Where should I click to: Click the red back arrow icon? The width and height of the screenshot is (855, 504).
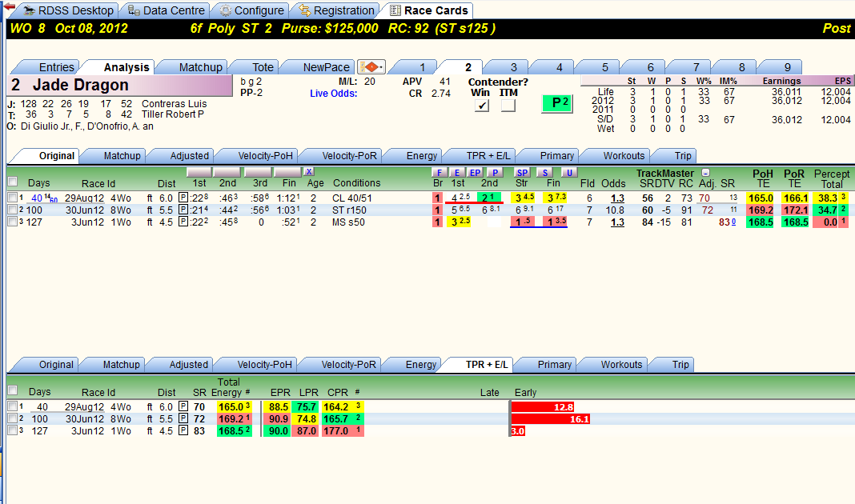(x=9, y=6)
